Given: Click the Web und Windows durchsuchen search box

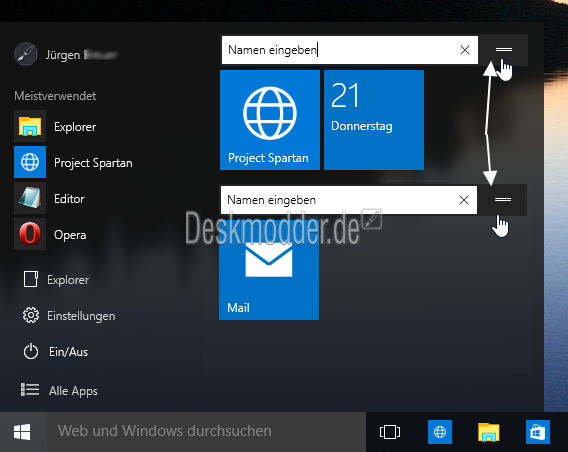Looking at the screenshot, I should pyautogui.click(x=206, y=432).
